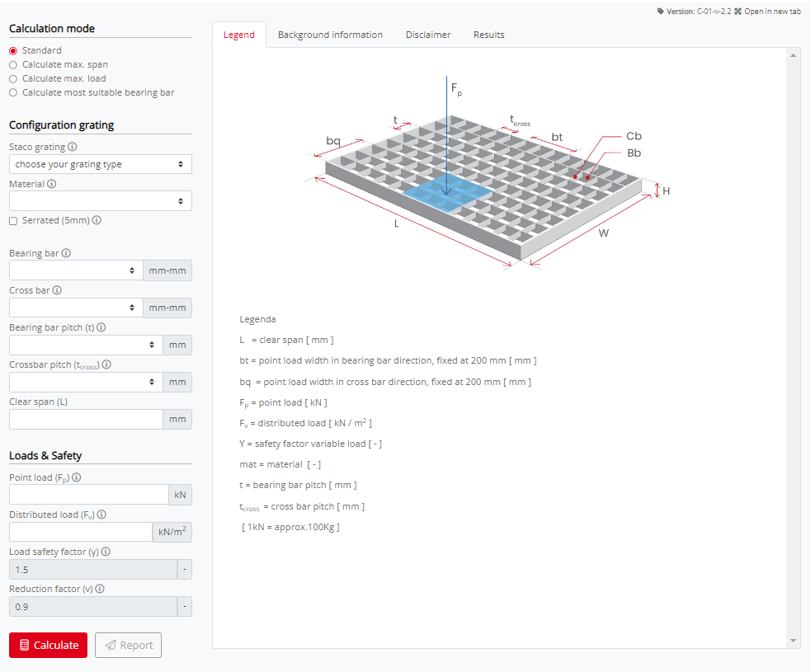The image size is (811, 672).
Task: Switch to the Background information tab
Action: click(330, 35)
